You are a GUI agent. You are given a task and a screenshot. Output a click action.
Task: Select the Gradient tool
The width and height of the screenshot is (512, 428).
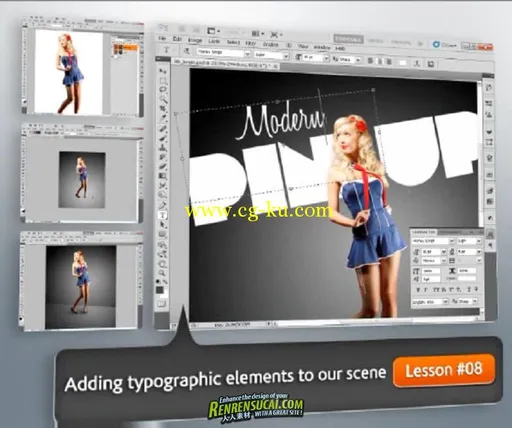pyautogui.click(x=163, y=175)
